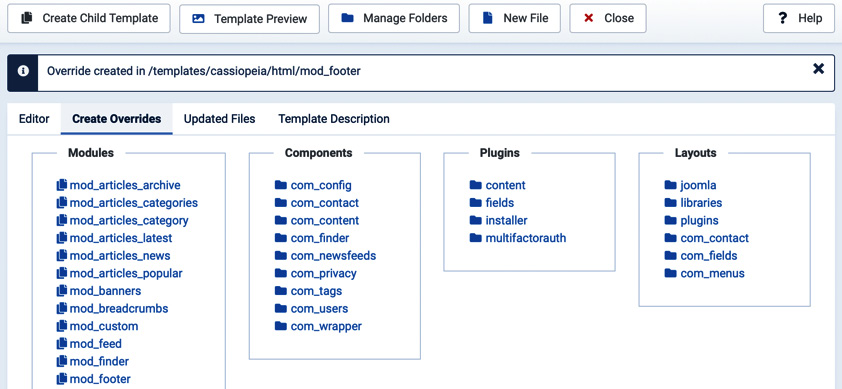
Task: Open the joomla layouts folder label
Action: (698, 185)
